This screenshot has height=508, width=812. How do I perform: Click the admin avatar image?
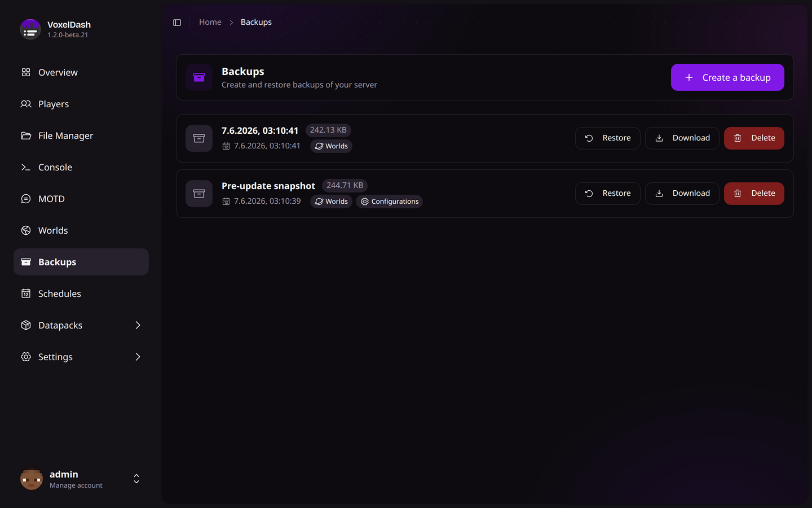click(x=32, y=479)
